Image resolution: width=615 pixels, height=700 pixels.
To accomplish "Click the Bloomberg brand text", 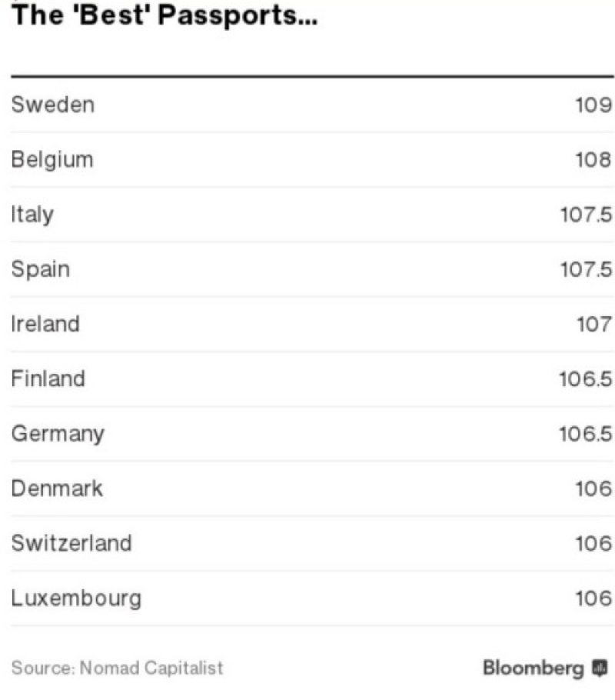I will click(533, 668).
